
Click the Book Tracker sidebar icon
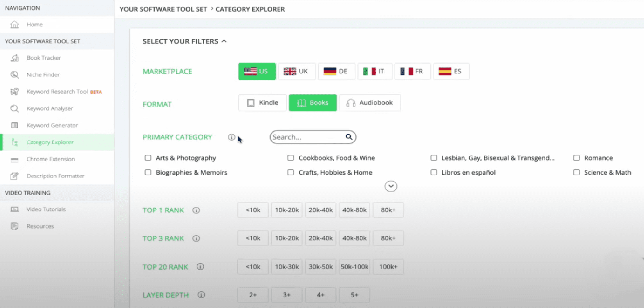[x=14, y=58]
